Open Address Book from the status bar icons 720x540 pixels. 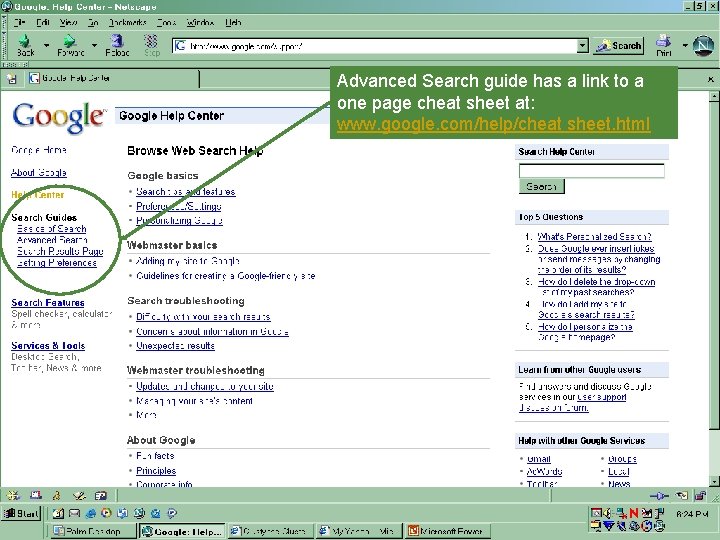[x=101, y=495]
